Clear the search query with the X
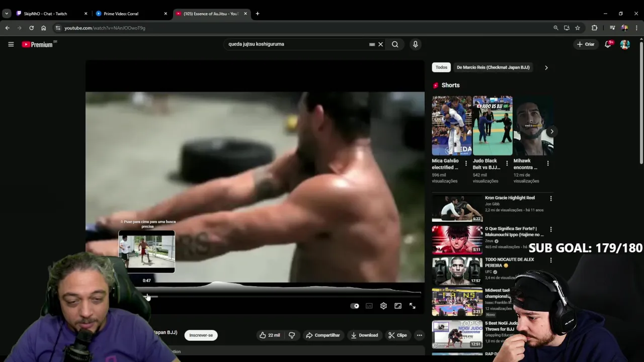This screenshot has height=362, width=644. coord(380,44)
